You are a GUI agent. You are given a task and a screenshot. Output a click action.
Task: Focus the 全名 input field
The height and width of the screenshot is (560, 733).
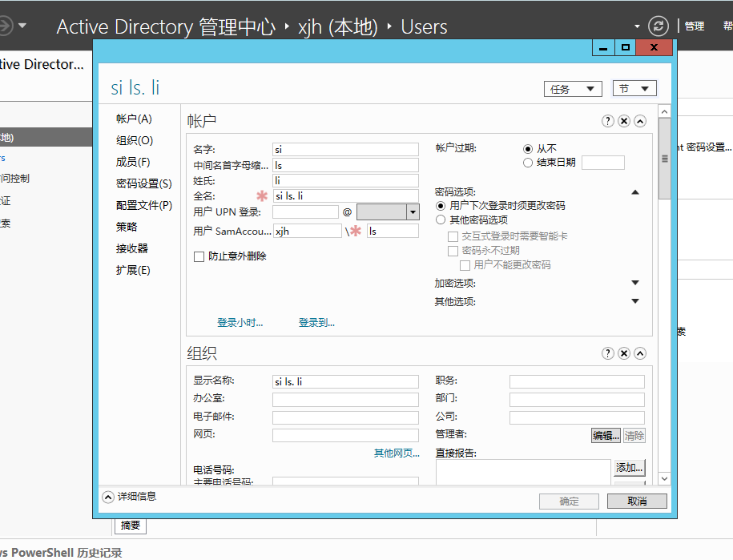[345, 195]
